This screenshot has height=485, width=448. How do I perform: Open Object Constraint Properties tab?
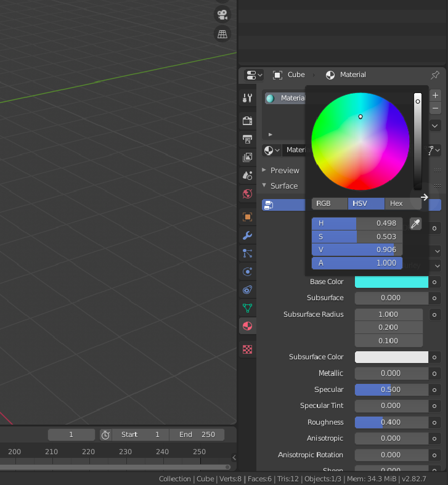point(248,290)
